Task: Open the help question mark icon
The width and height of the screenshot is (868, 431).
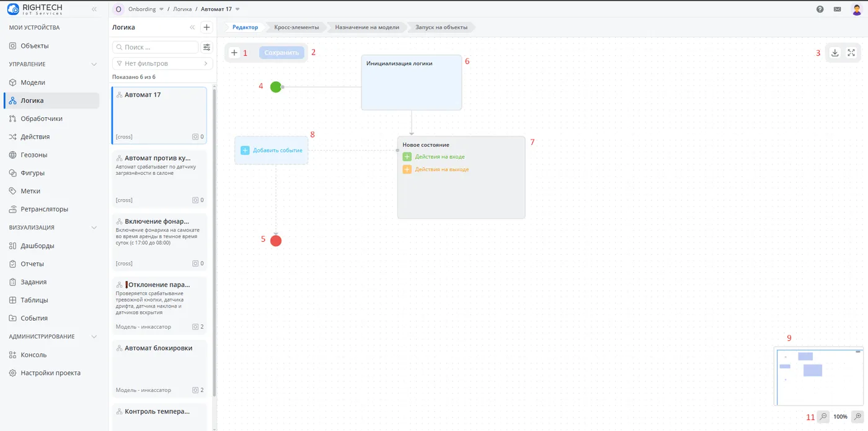Action: click(820, 9)
